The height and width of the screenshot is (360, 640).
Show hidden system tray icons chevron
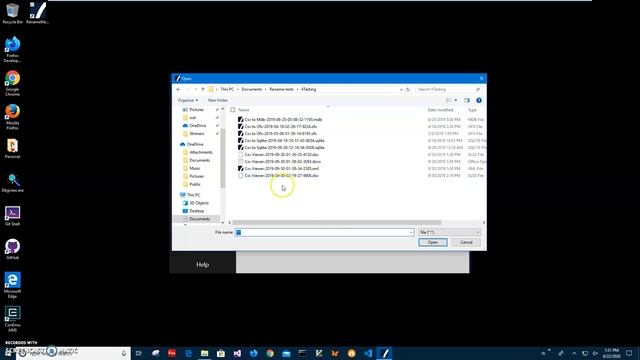click(574, 353)
